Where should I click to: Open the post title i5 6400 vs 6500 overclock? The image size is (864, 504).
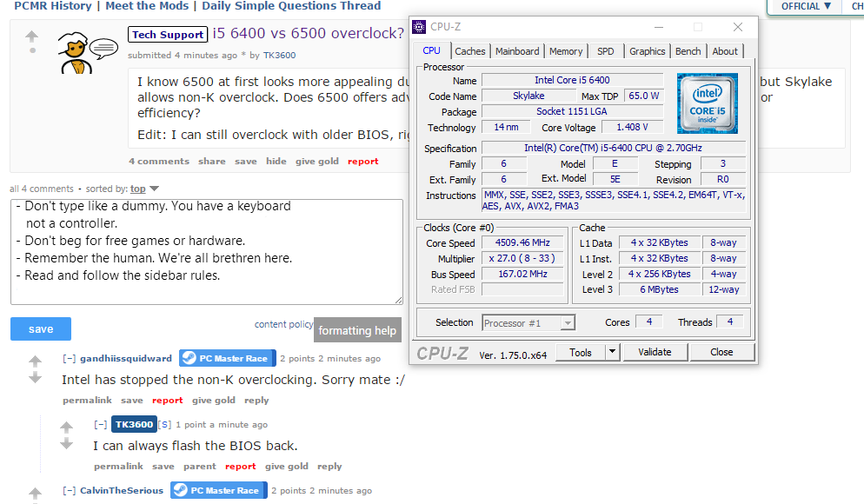click(x=309, y=33)
